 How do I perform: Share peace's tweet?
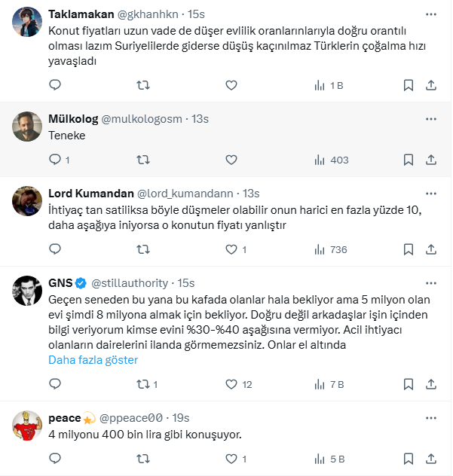[x=430, y=458]
